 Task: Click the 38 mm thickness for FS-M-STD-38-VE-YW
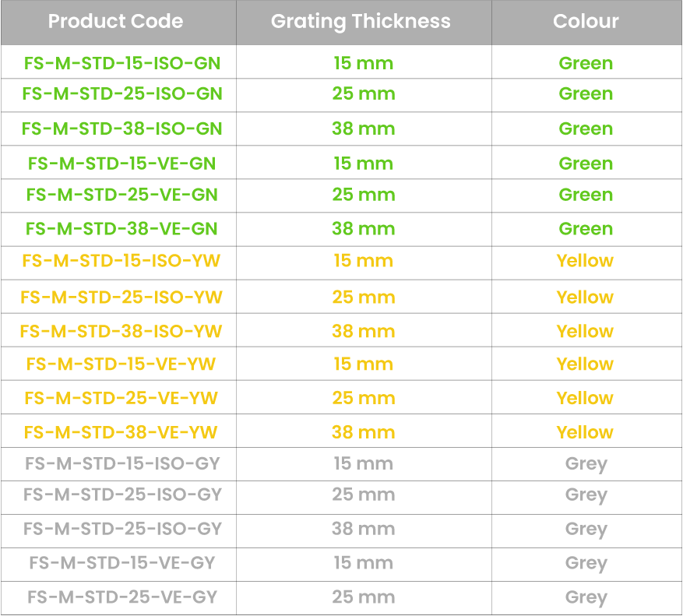coord(364,432)
